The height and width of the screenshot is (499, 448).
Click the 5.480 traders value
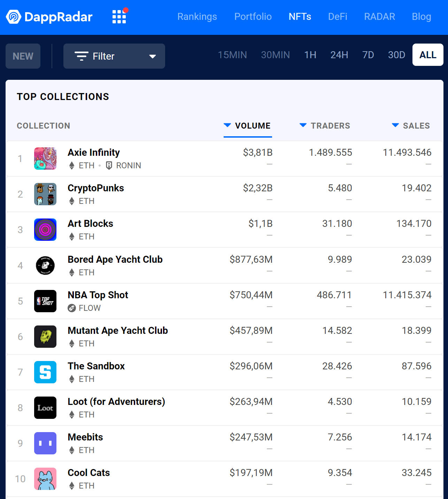click(340, 188)
